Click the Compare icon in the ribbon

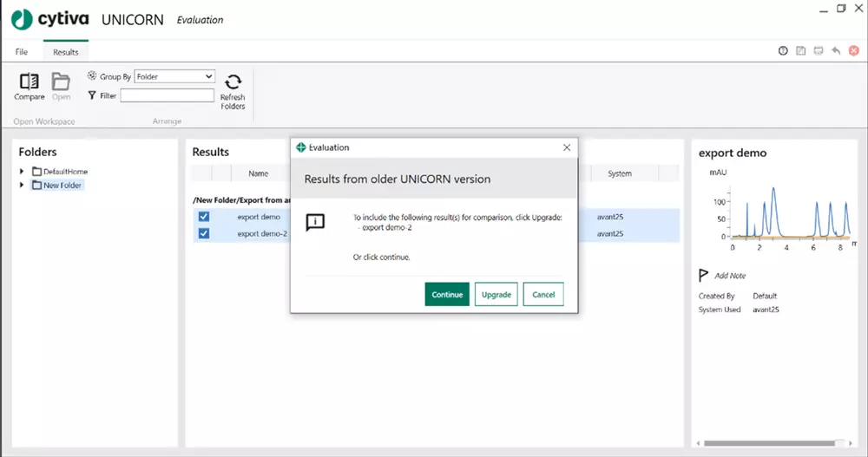click(x=29, y=82)
